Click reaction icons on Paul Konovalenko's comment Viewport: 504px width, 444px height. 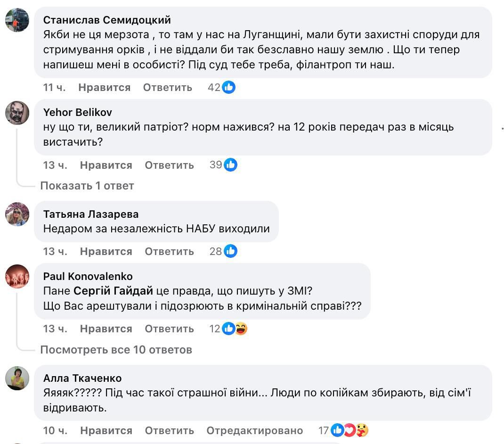pyautogui.click(x=235, y=329)
